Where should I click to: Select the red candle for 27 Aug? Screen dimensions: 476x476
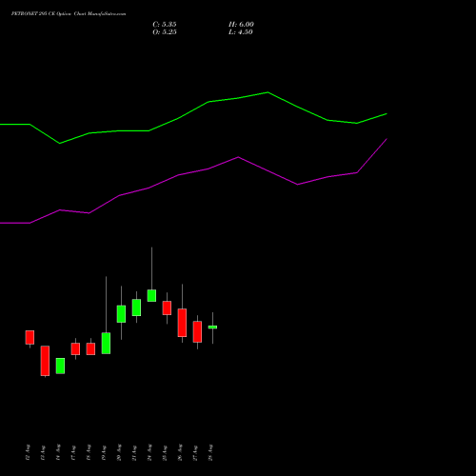tap(197, 331)
